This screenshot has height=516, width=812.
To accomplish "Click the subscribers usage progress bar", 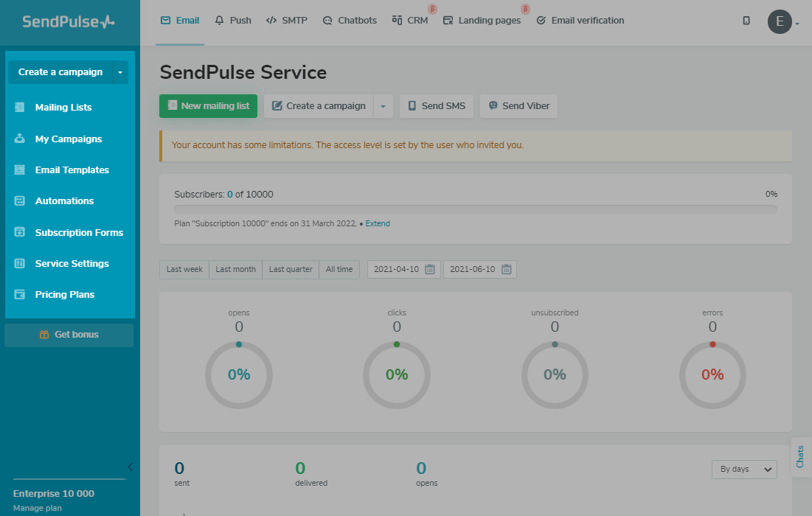I will coord(475,209).
